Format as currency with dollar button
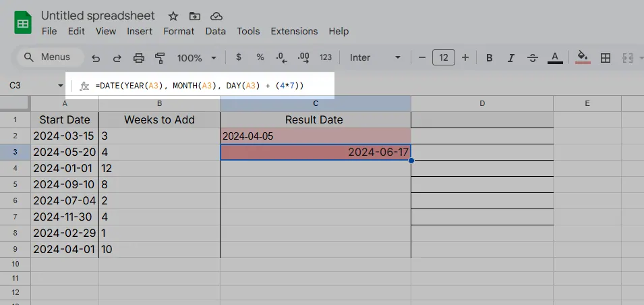644x305 pixels. 238,58
